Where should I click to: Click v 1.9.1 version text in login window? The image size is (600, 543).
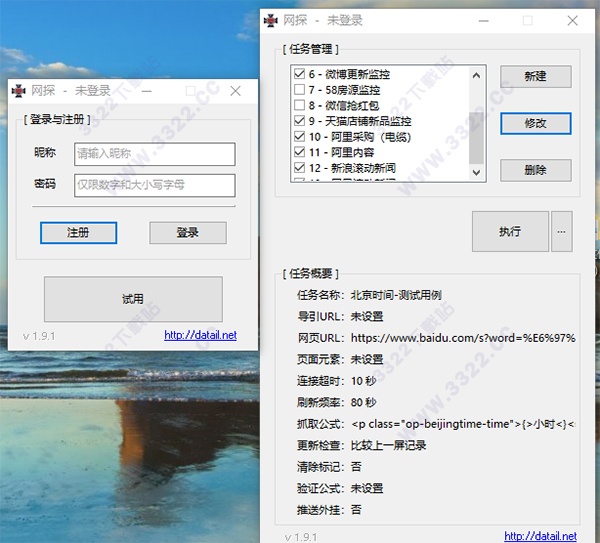[39, 336]
